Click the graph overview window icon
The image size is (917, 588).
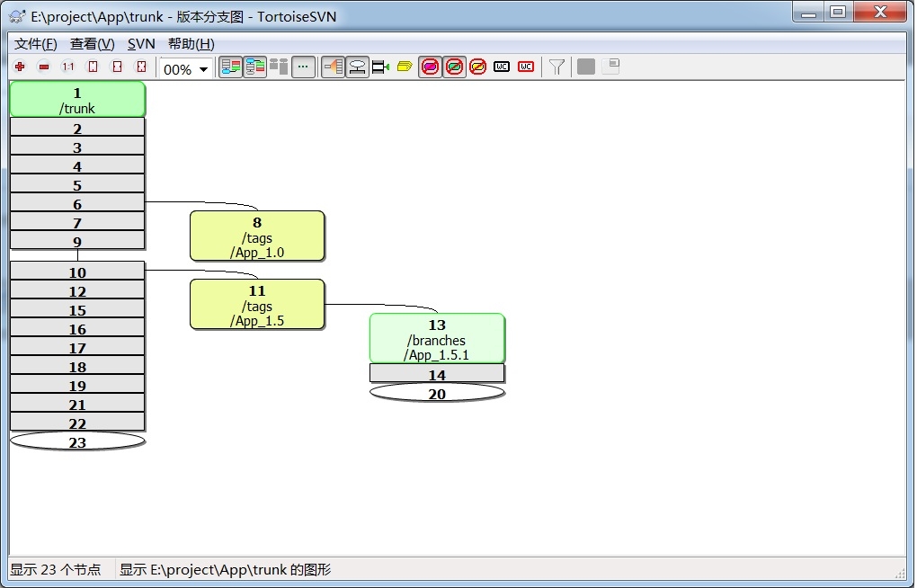coord(610,67)
